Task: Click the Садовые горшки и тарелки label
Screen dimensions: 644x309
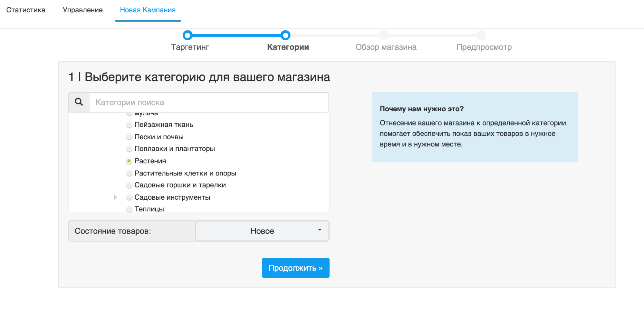Action: pyautogui.click(x=180, y=185)
